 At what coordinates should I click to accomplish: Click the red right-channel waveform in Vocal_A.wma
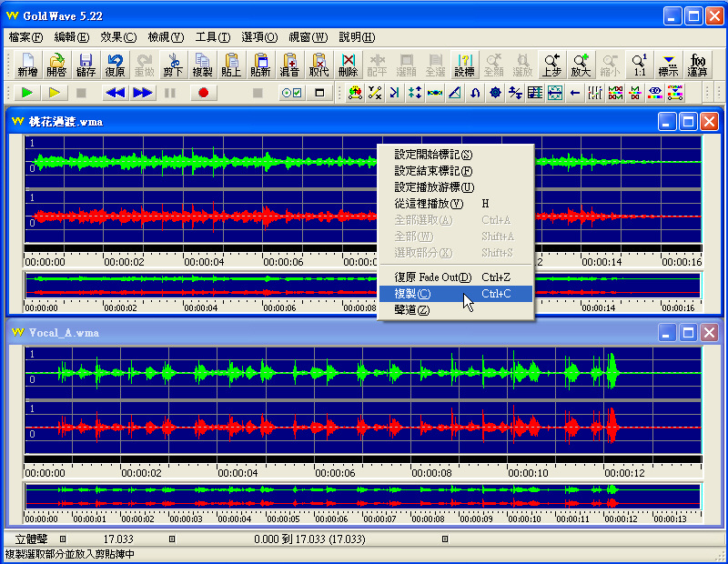(362, 427)
